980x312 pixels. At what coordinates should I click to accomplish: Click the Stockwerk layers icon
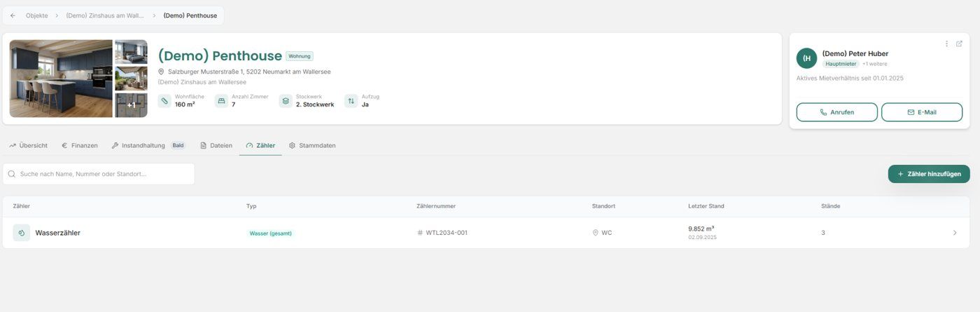click(286, 101)
